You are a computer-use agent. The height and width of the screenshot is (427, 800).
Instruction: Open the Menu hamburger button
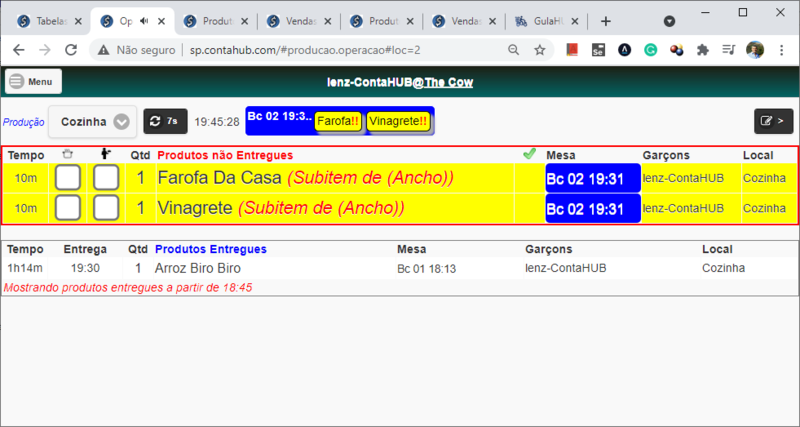click(x=33, y=82)
